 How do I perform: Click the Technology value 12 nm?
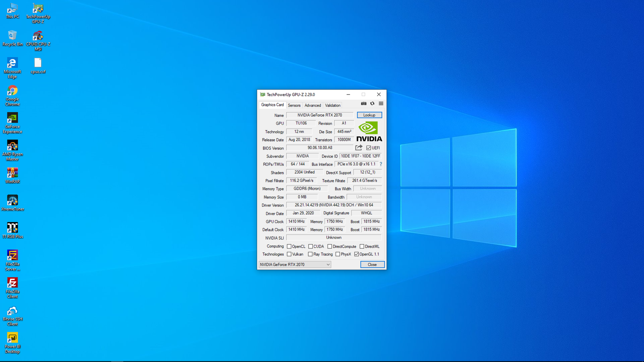(x=299, y=131)
